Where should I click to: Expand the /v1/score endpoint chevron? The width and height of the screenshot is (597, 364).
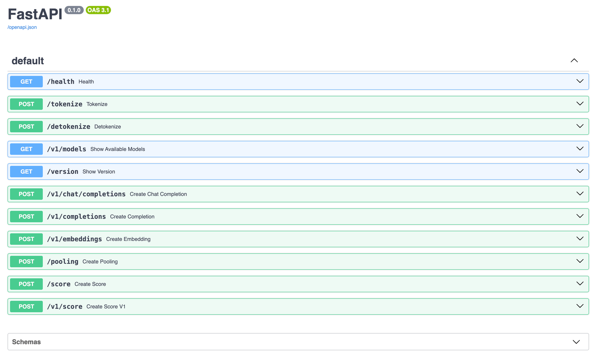coord(580,306)
